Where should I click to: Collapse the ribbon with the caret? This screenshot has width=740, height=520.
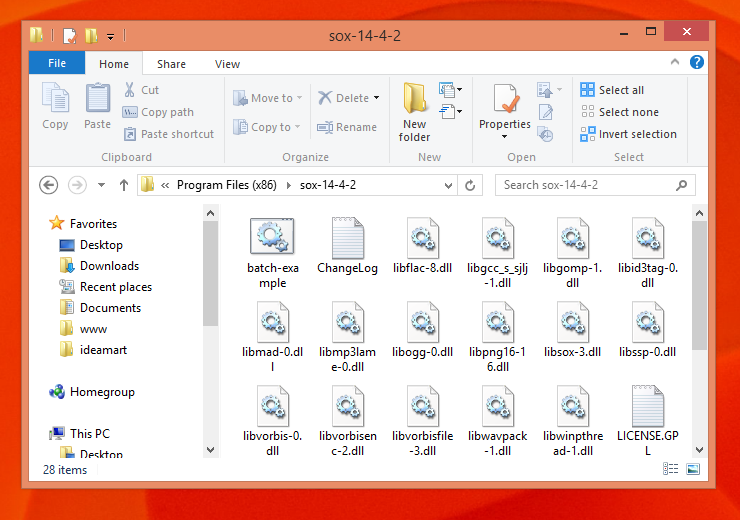tap(675, 62)
